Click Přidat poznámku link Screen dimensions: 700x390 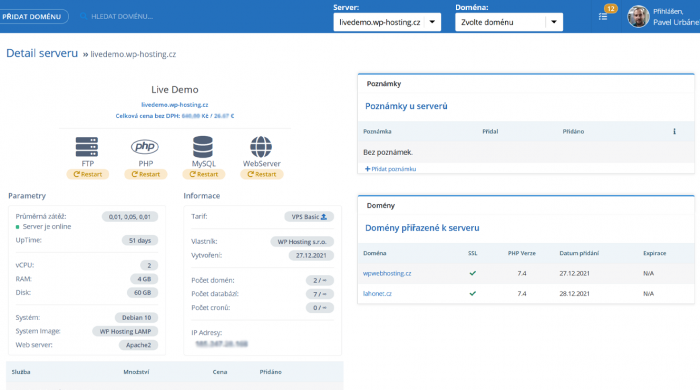pyautogui.click(x=391, y=169)
